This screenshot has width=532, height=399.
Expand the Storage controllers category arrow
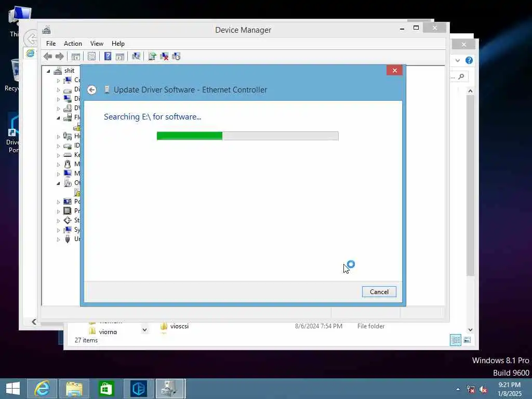pyautogui.click(x=58, y=221)
